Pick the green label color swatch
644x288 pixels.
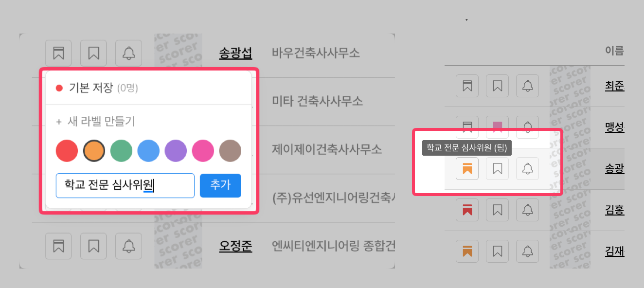[x=122, y=151]
